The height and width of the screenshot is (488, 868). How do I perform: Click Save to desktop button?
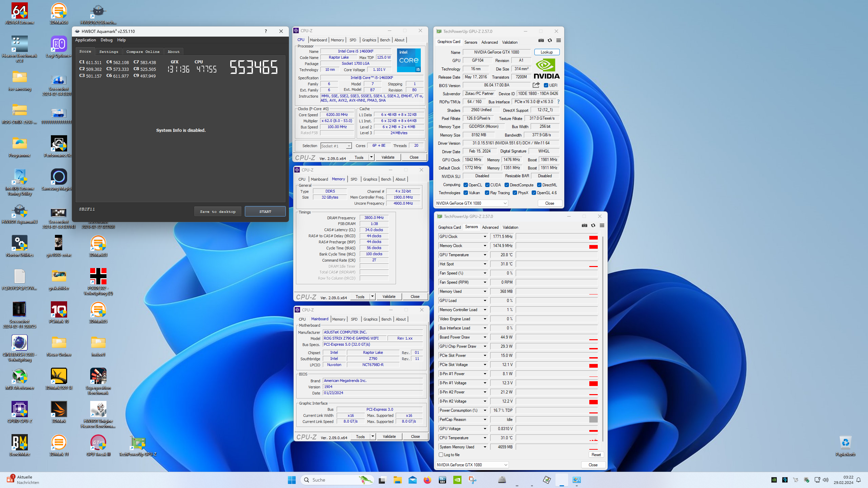click(218, 211)
